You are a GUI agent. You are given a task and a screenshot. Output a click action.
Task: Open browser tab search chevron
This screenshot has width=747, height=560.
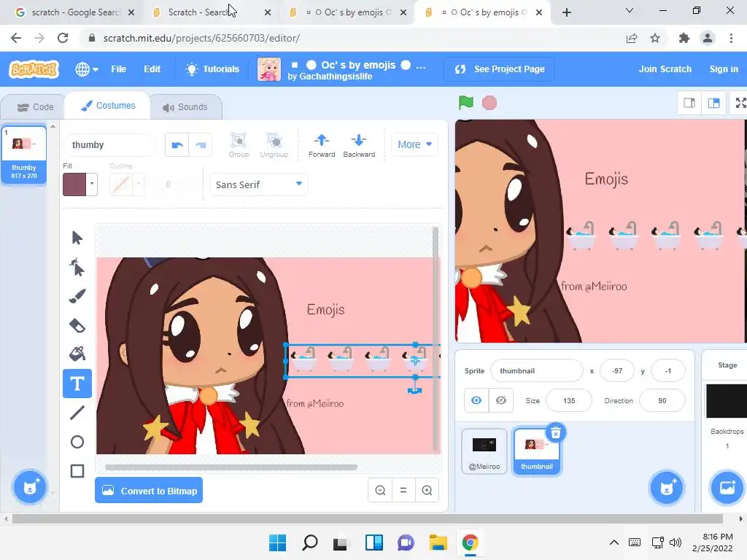click(x=629, y=10)
